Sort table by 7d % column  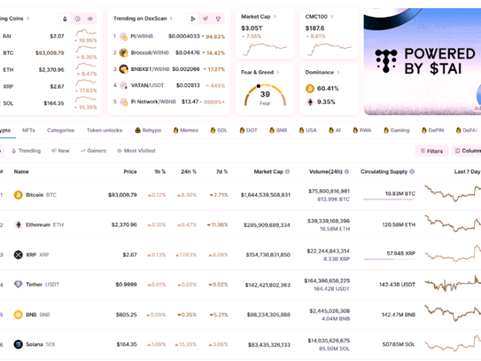(x=222, y=172)
